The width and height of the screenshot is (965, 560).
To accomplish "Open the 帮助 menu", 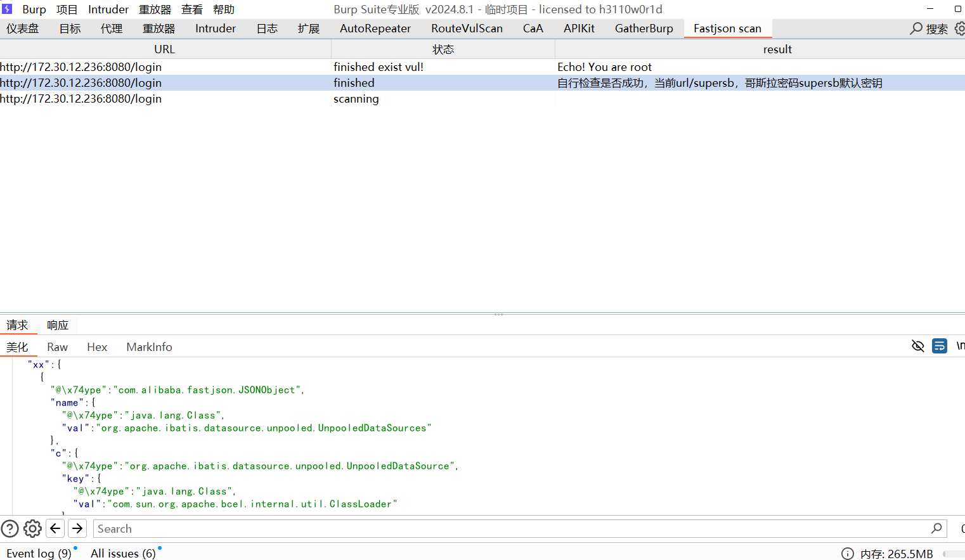I will (224, 10).
